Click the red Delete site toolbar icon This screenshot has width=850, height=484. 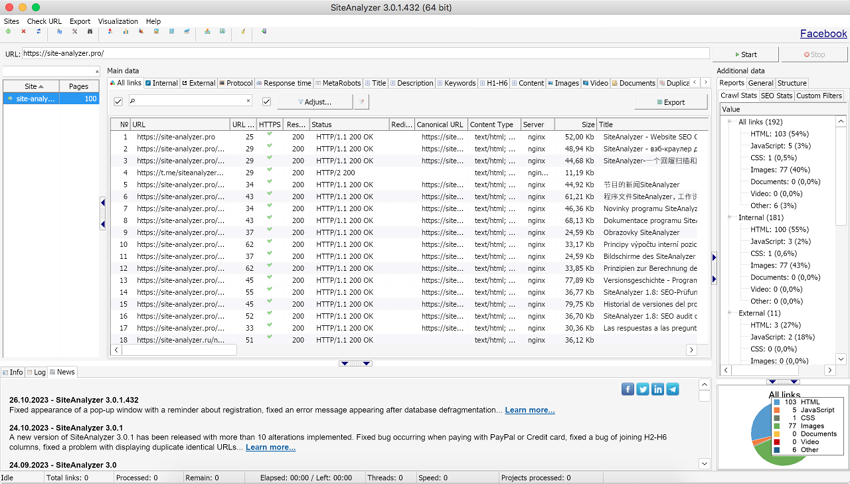[x=23, y=31]
